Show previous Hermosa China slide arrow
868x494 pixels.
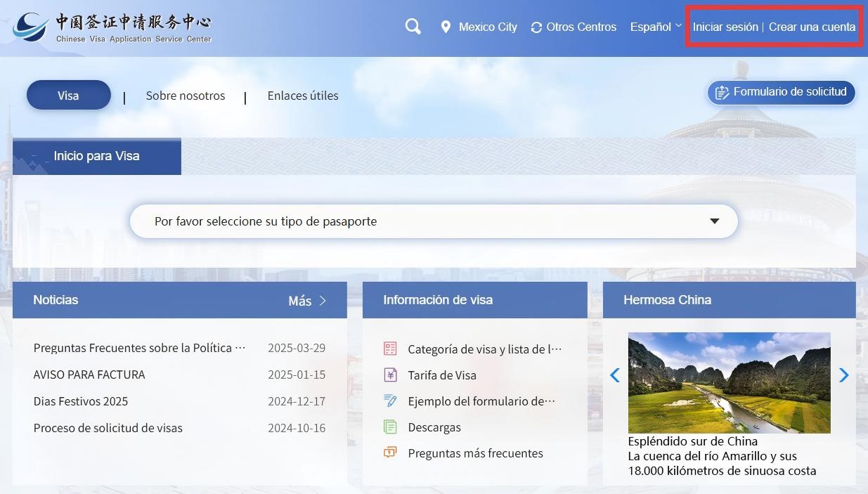click(x=614, y=375)
